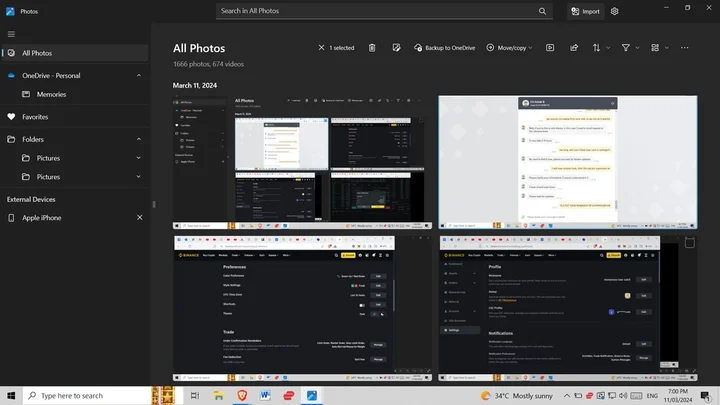Click the 1 selected label
Screen dimensions: 720x405
pyautogui.click(x=342, y=48)
